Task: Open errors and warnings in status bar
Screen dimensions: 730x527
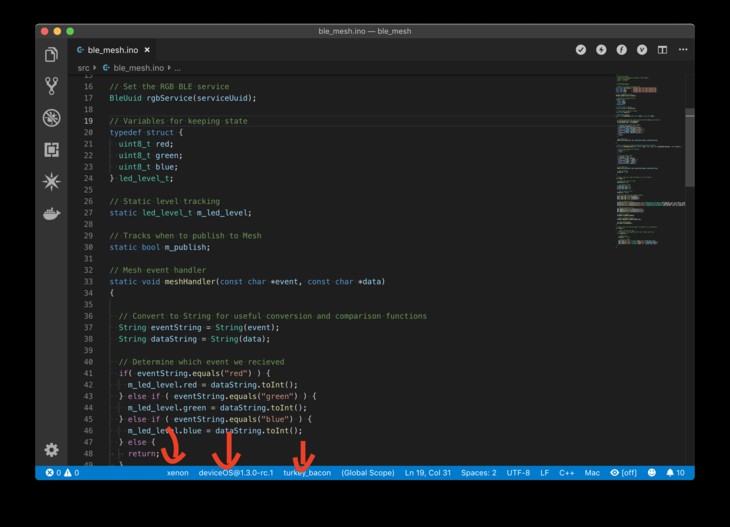Action: point(62,472)
